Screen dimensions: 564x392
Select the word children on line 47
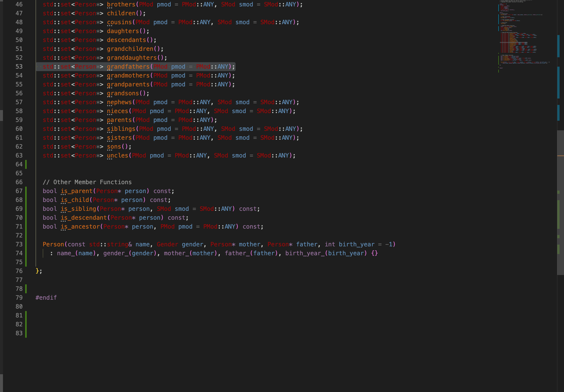coord(121,13)
